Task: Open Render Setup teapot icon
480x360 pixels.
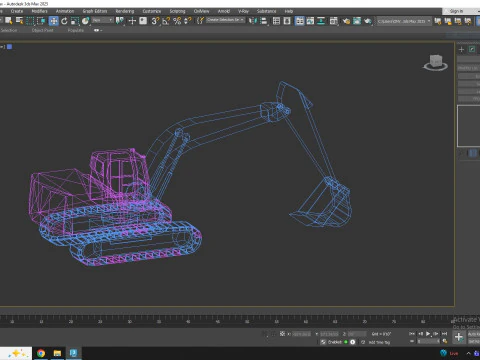Action: coord(346,21)
